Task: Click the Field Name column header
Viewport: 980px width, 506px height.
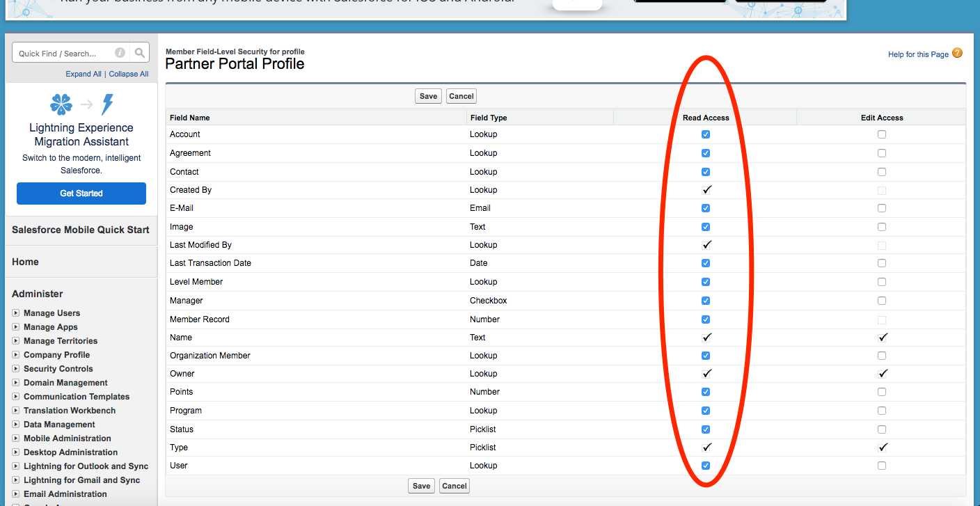Action: click(x=190, y=118)
